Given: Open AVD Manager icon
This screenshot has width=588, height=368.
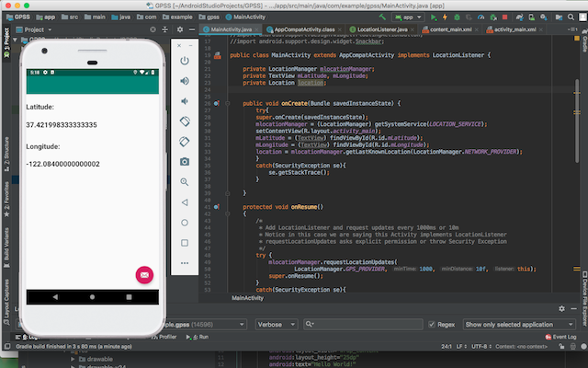Looking at the screenshot, I should click(531, 17).
